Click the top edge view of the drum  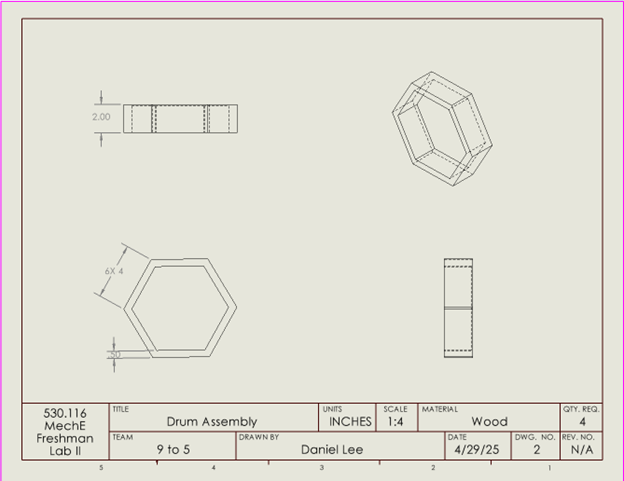coord(181,118)
